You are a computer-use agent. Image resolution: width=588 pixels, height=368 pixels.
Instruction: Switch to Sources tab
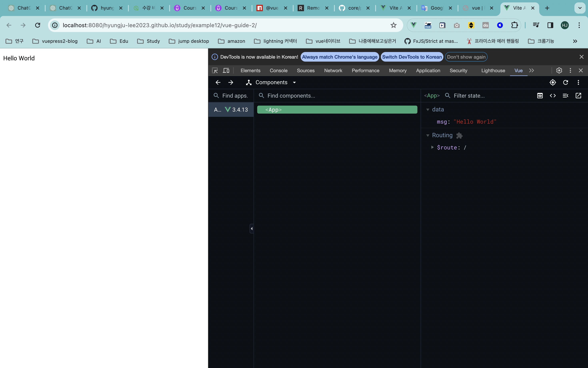pos(306,71)
